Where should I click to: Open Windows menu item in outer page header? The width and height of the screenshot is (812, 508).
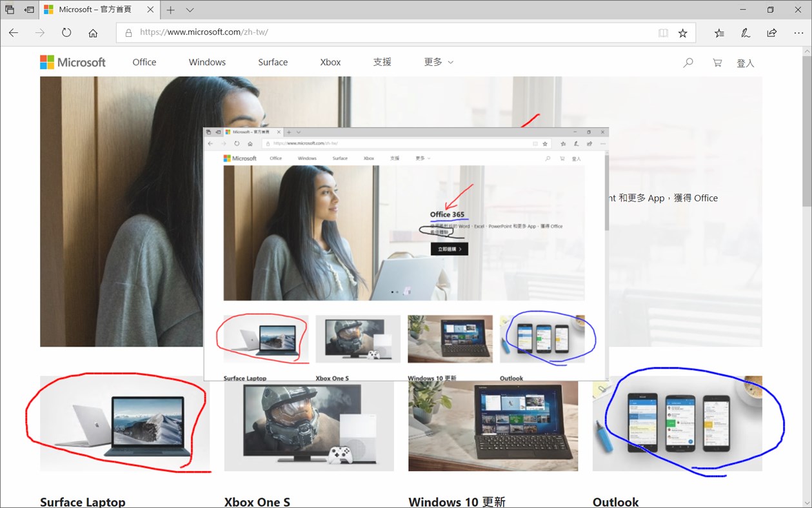(x=207, y=62)
